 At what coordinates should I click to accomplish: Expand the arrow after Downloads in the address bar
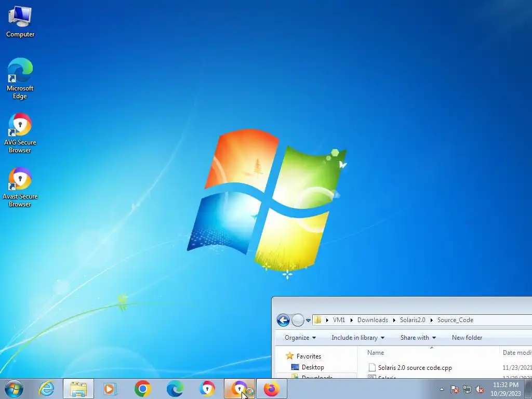(x=394, y=320)
